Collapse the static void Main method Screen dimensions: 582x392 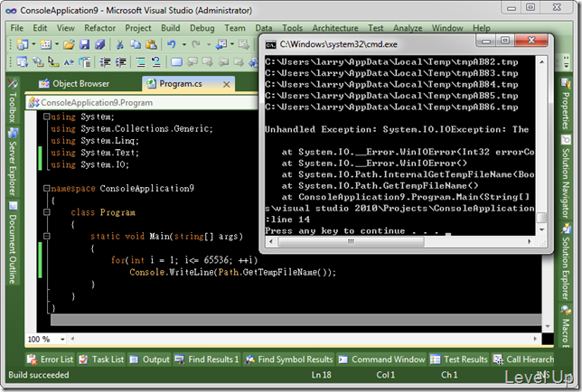46,236
